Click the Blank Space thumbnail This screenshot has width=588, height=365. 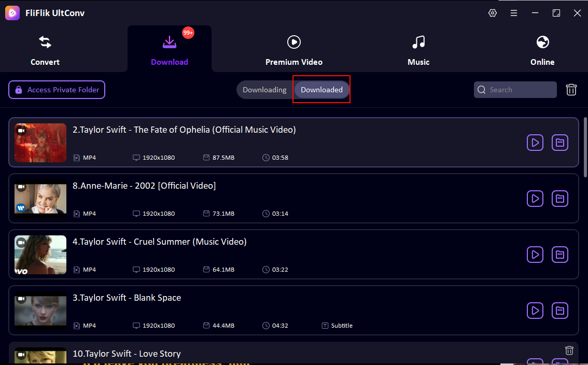pos(40,310)
